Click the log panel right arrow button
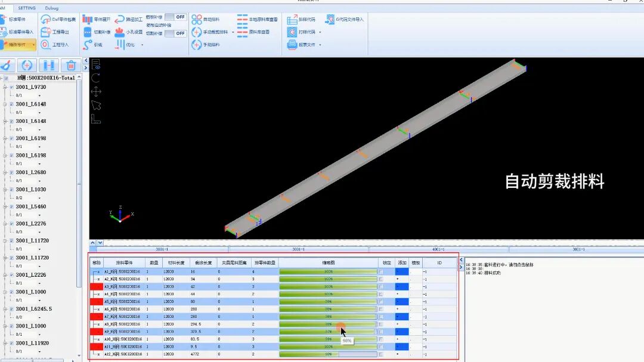Screen dimensions: 644x362 coord(461,267)
